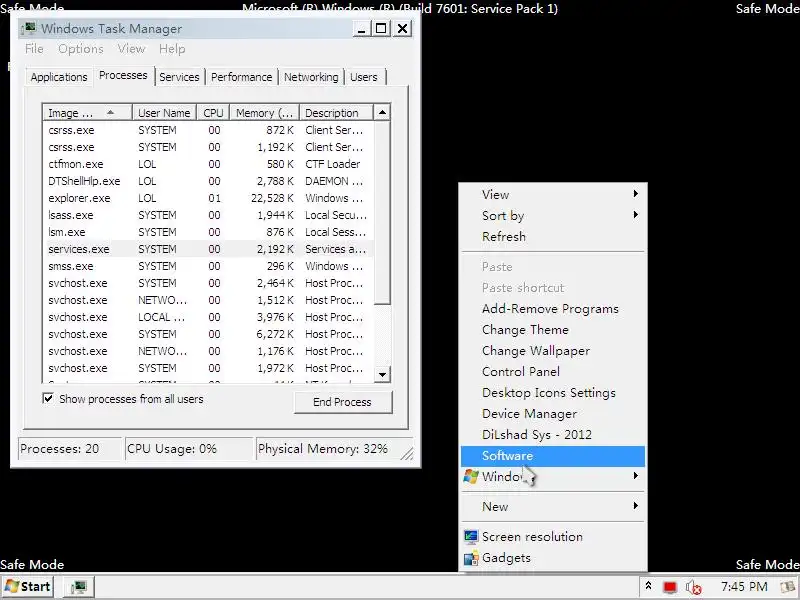Sort by the User Name column header
The image size is (800, 600).
tap(164, 113)
